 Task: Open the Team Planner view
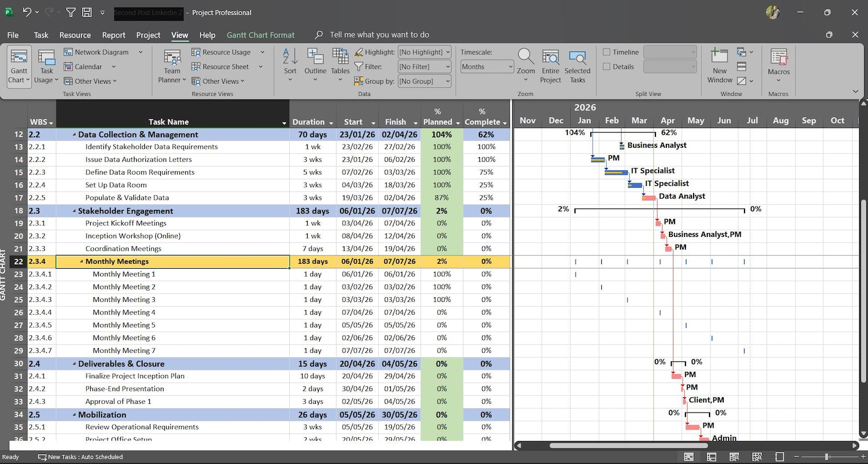[x=172, y=66]
